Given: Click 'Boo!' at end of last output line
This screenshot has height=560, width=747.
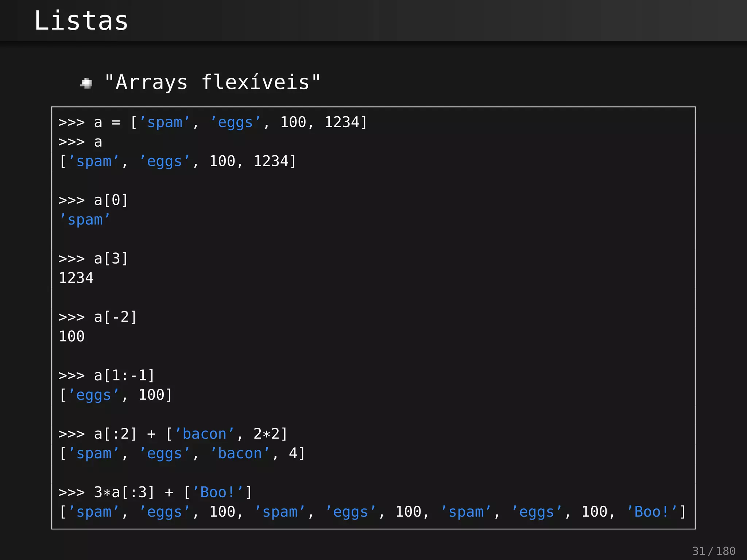Looking at the screenshot, I should pyautogui.click(x=652, y=512).
